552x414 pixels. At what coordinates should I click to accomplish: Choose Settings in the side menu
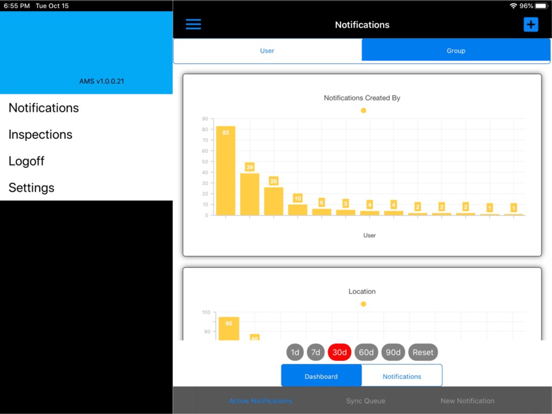(x=86, y=188)
